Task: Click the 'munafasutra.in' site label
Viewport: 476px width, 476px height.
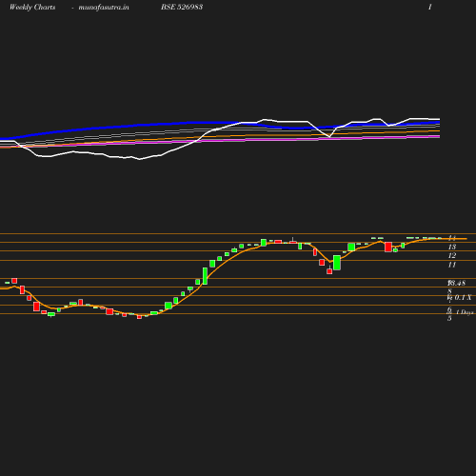Action: pyautogui.click(x=104, y=7)
